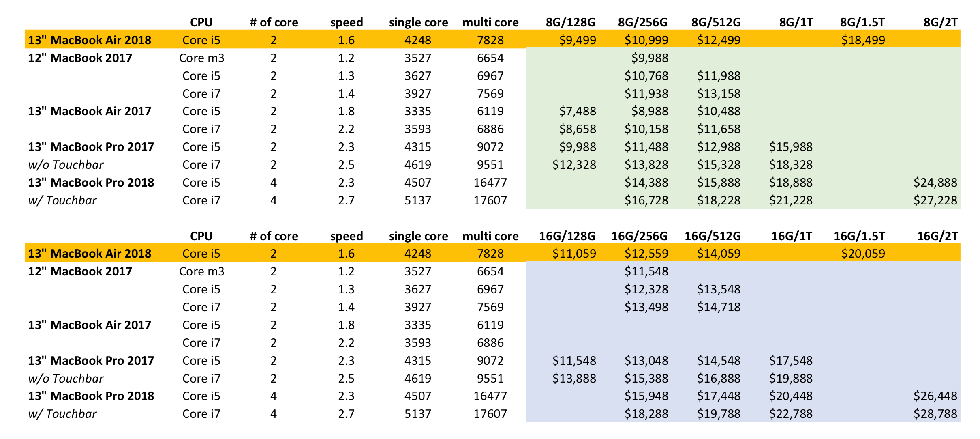Select the 8G/1.5T column header
Screen dimensions: 980x439
point(862,22)
